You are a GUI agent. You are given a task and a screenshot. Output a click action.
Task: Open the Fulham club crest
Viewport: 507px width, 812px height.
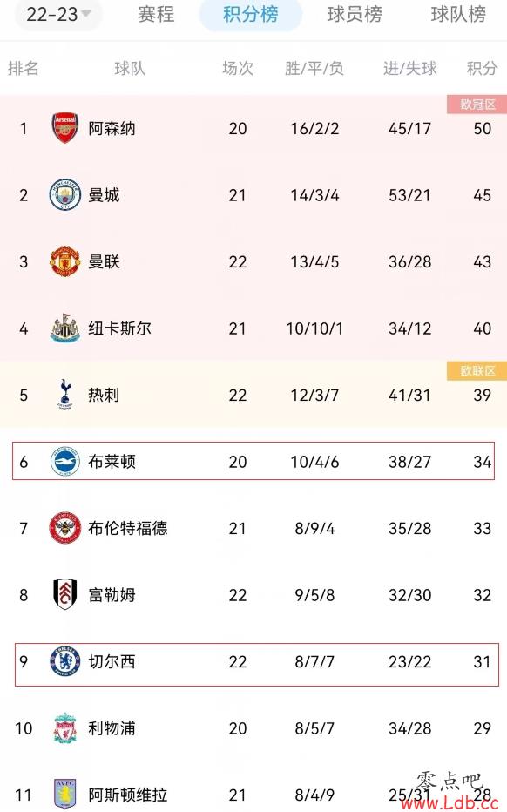pyautogui.click(x=64, y=594)
